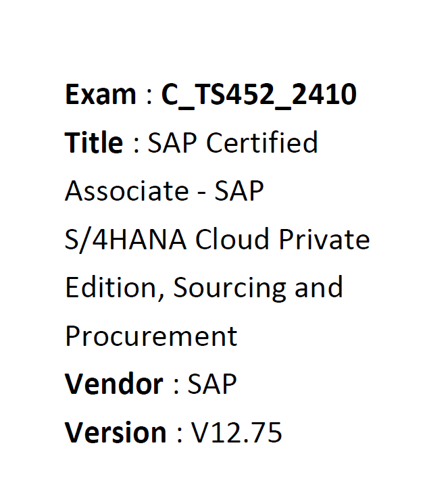Click the vendor value "SAP"

(212, 384)
